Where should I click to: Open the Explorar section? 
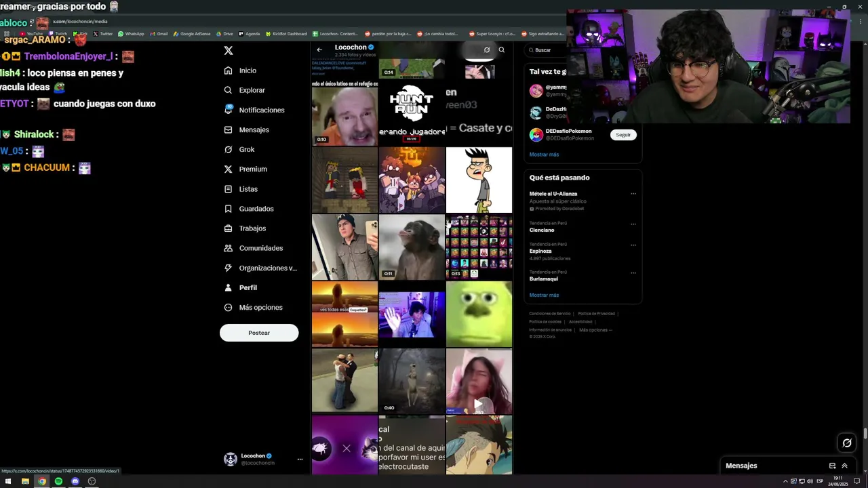(244, 90)
